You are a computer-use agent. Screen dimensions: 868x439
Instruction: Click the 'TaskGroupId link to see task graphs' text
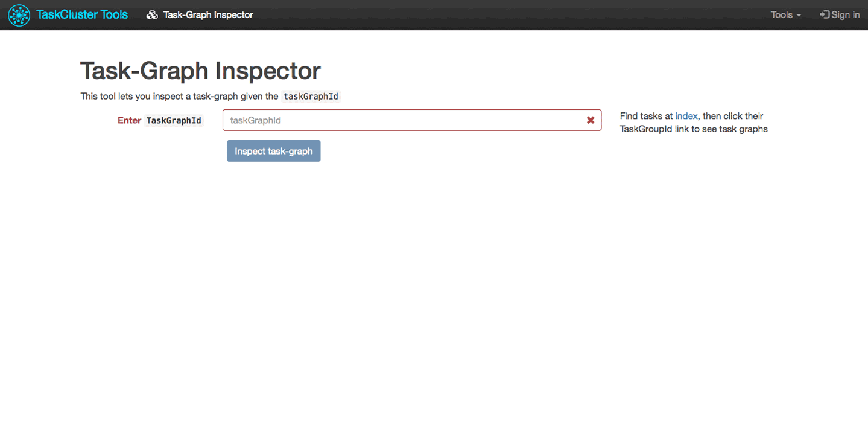[x=694, y=129]
